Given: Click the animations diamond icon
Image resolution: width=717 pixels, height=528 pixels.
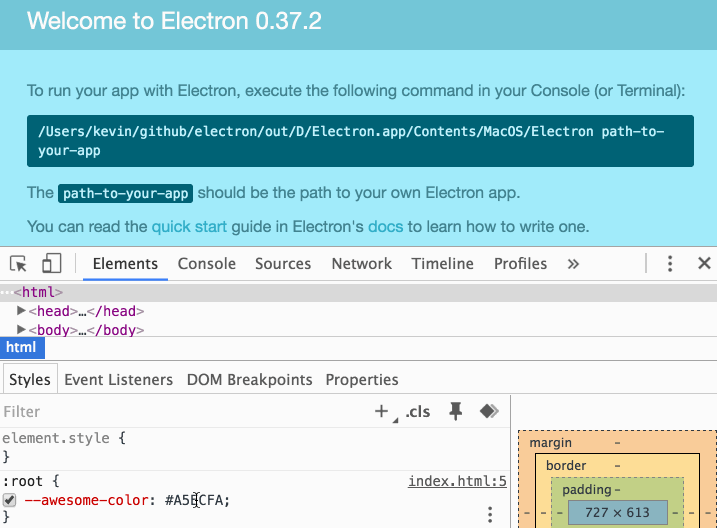Looking at the screenshot, I should (489, 411).
